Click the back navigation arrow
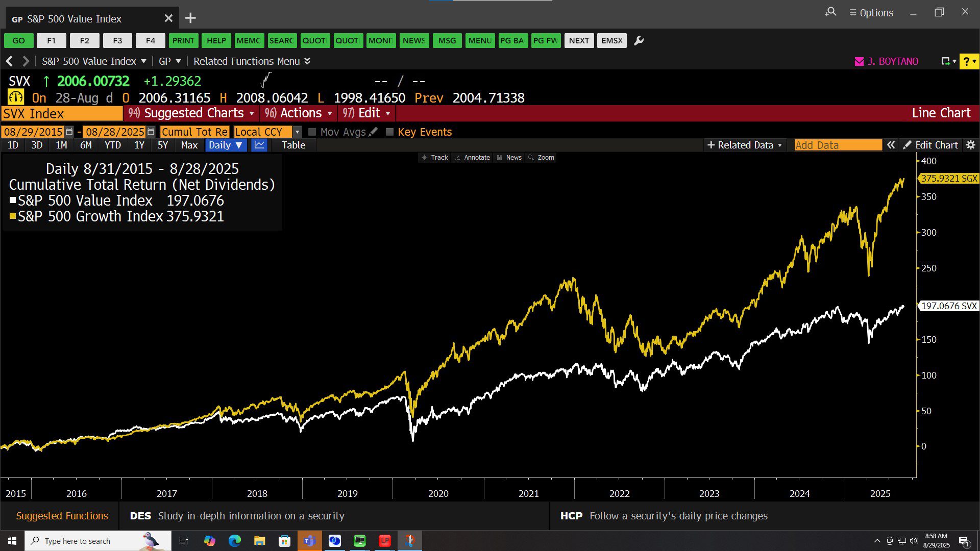Screen dimensions: 980x551 click(x=9, y=61)
